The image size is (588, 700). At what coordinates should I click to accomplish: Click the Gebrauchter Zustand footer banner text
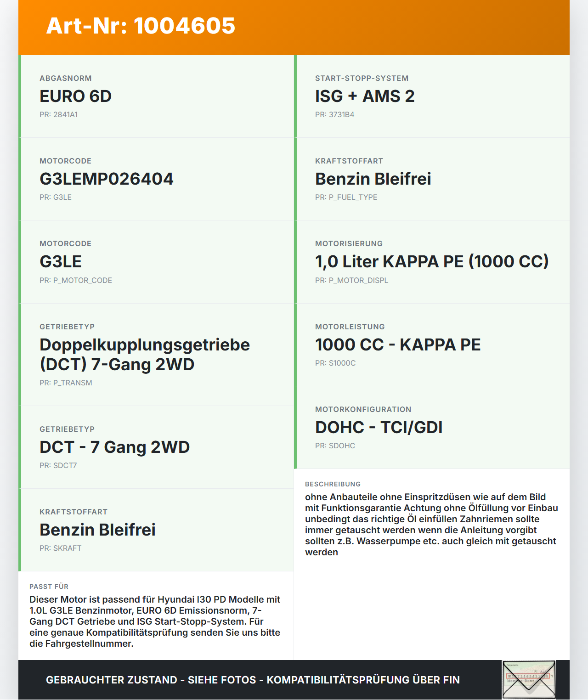pyautogui.click(x=253, y=680)
